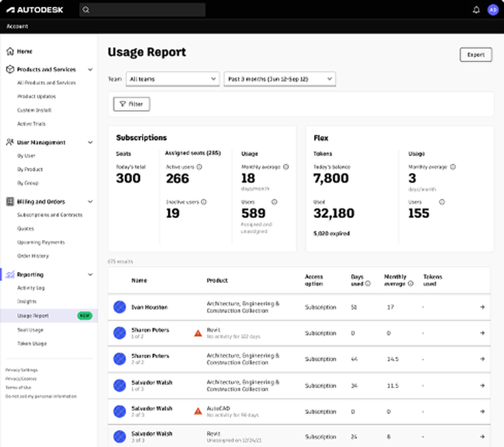504x447 pixels.
Task: Click info icon next to Days used
Action: point(368,283)
